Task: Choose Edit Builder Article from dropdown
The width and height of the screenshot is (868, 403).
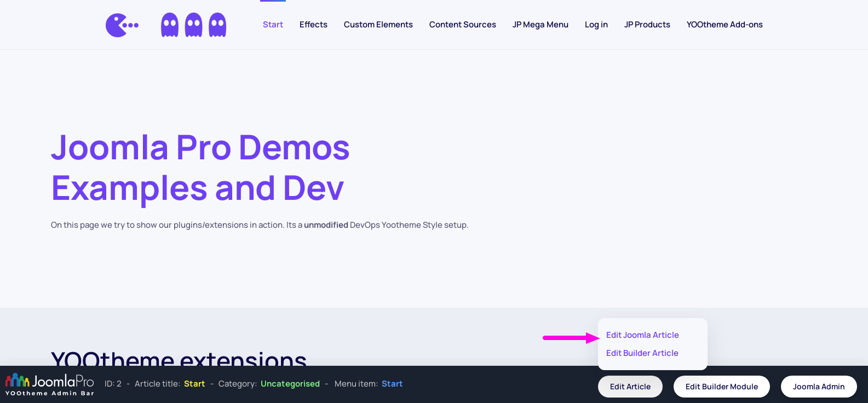Action: pos(642,353)
